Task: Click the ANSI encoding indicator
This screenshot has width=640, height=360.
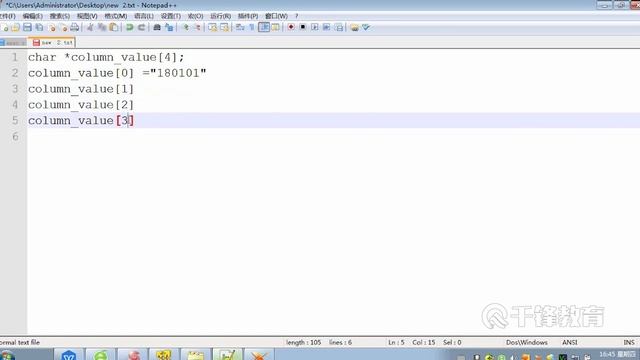Action: pyautogui.click(x=570, y=342)
